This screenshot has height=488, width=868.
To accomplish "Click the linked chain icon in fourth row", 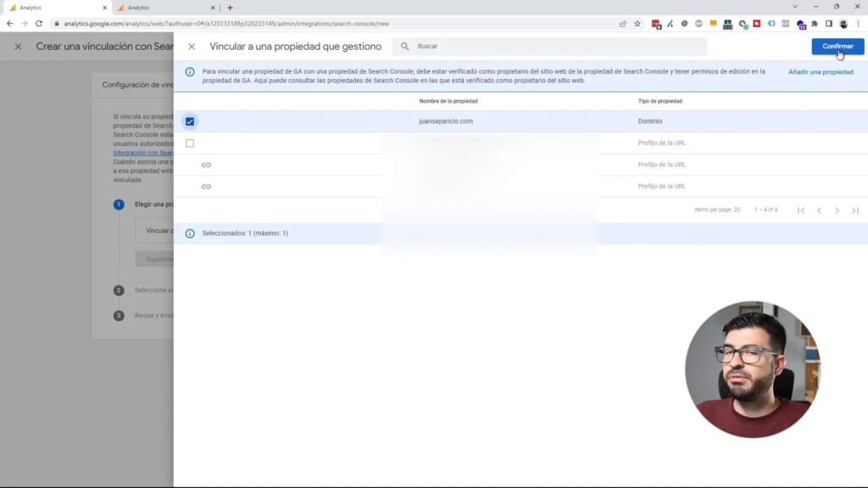I will [206, 186].
